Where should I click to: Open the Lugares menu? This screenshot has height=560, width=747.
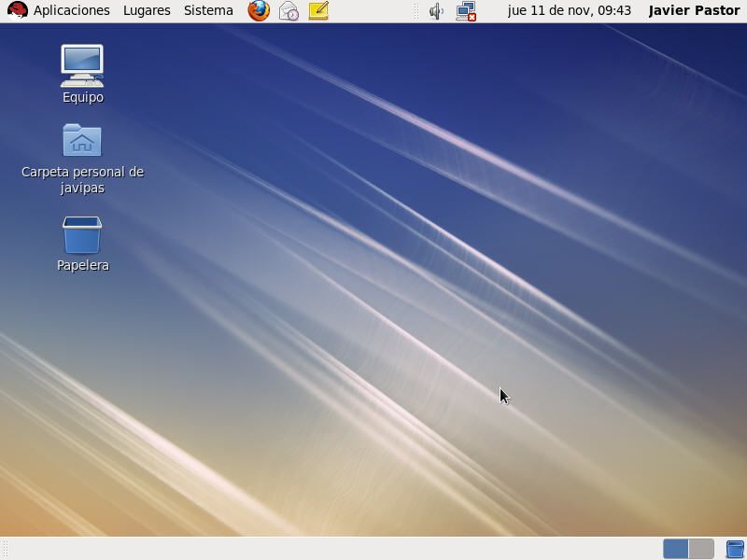(147, 10)
